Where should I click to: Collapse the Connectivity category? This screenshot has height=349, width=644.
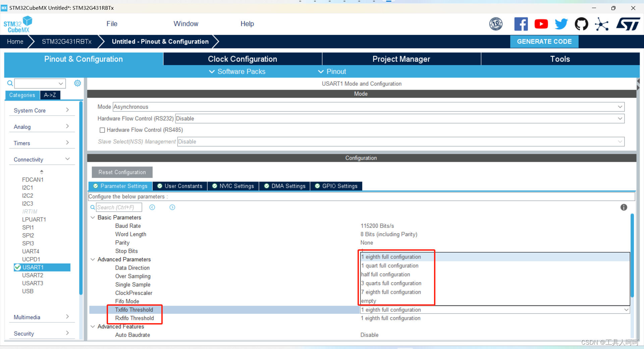coord(41,159)
